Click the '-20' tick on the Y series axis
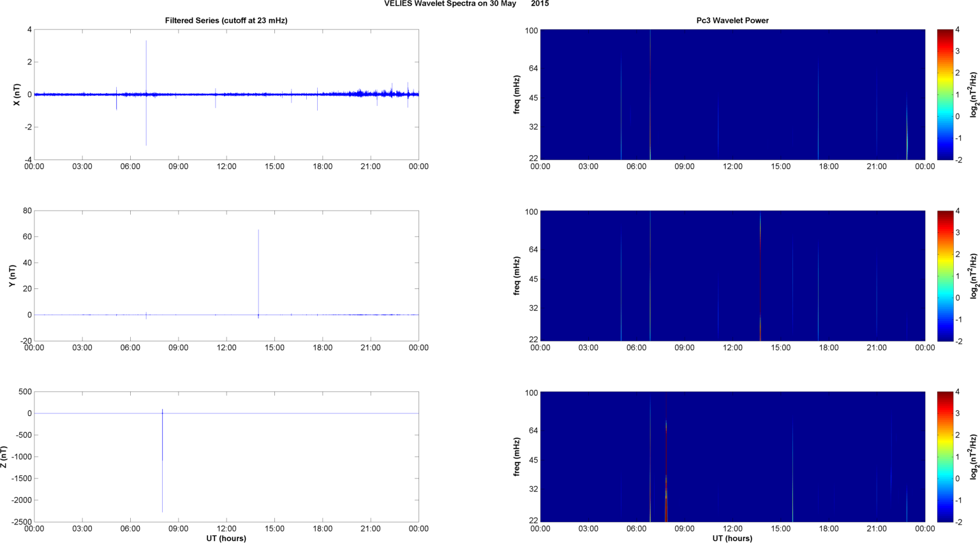980x543 pixels. point(26,341)
